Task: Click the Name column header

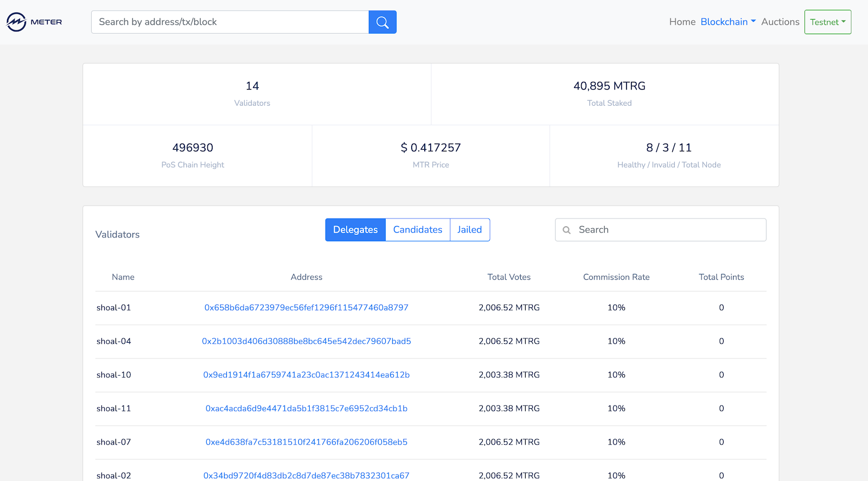Action: 123,277
